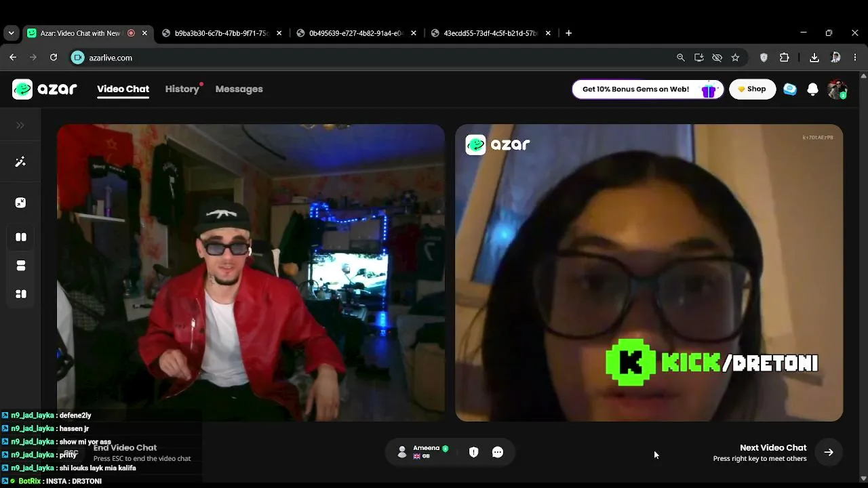
Task: Open the Messages tab
Action: pyautogui.click(x=239, y=89)
